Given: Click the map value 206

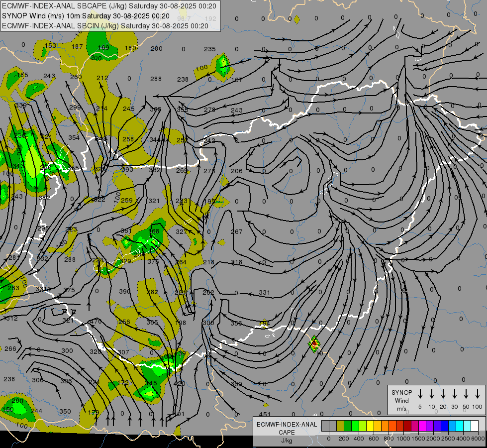Looking at the screenshot, I should 237,171.
